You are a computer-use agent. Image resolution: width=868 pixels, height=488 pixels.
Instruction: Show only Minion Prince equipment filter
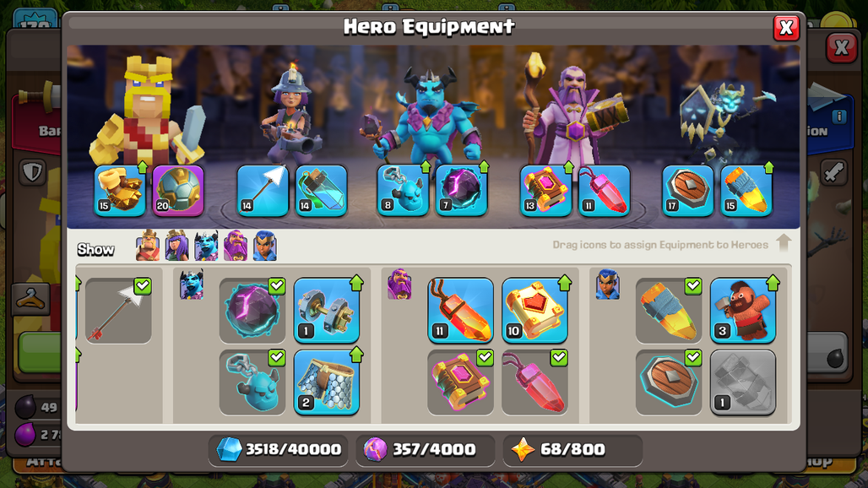click(x=206, y=246)
